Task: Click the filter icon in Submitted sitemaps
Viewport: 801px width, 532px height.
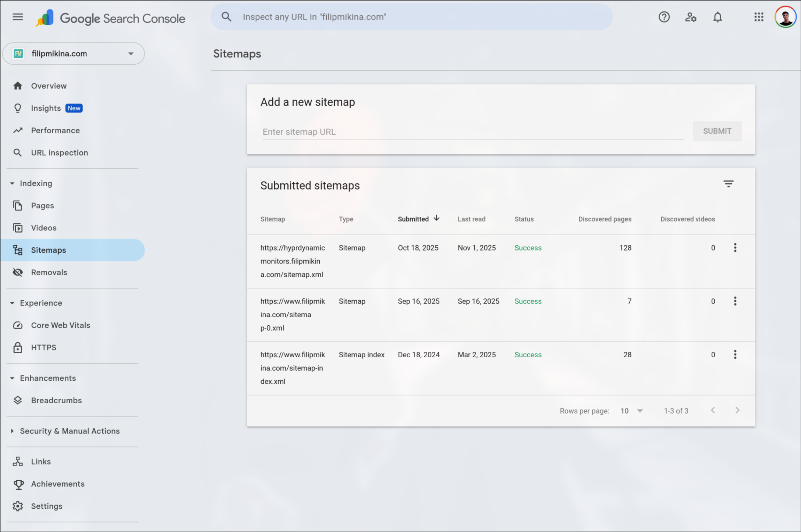Action: click(728, 184)
